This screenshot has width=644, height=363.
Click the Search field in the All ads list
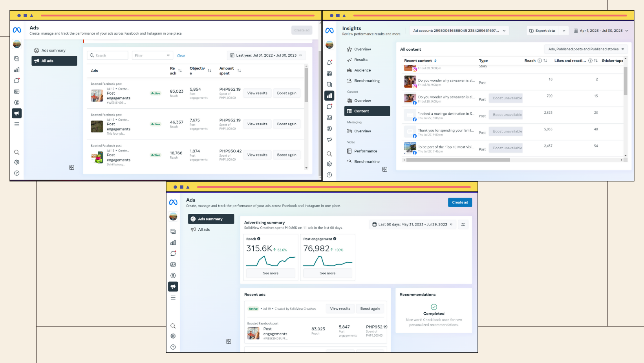click(108, 55)
